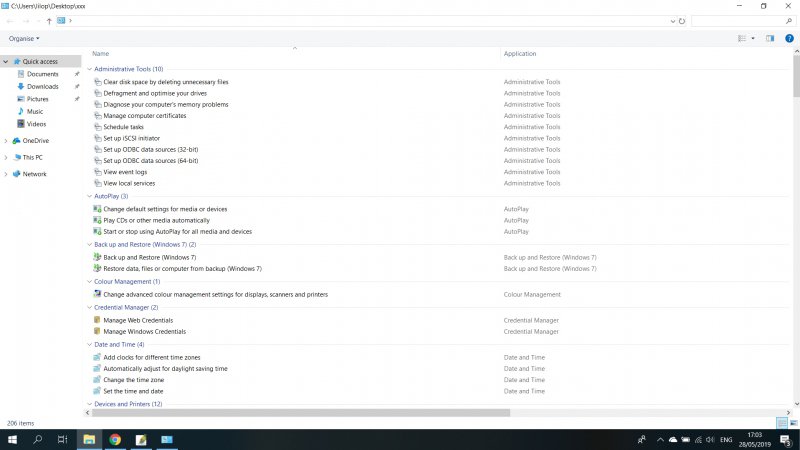Screen dimensions: 800x450
Task: Select 'Schedule tasks' item
Action: click(123, 127)
